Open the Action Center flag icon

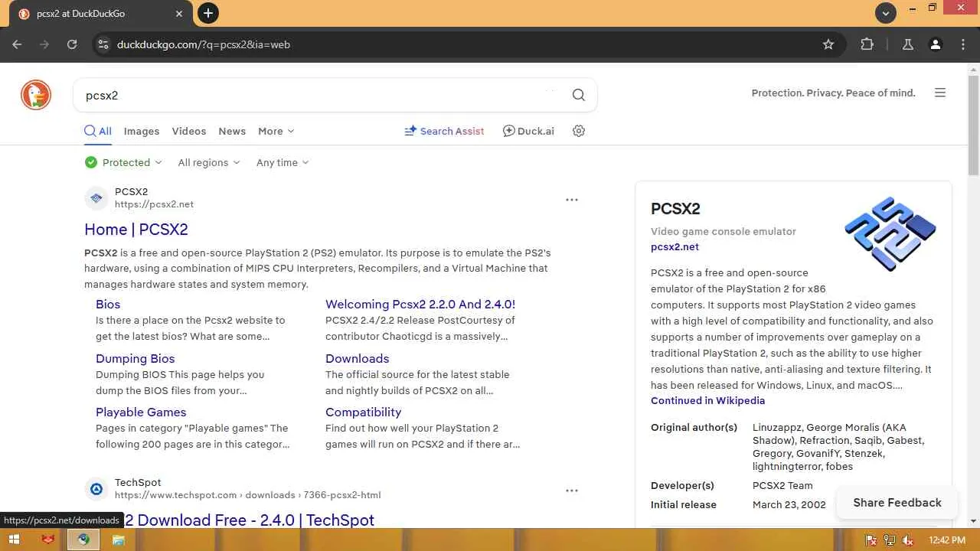point(871,540)
